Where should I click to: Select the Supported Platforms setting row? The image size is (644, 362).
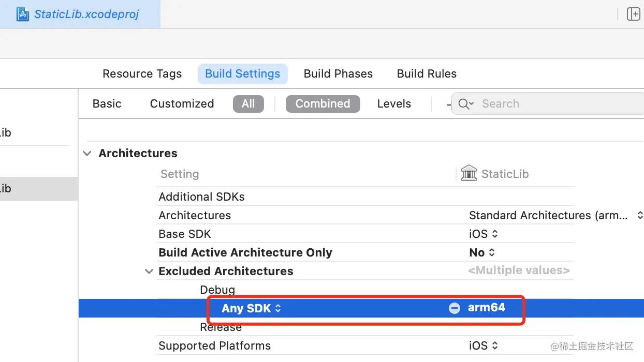click(x=215, y=346)
